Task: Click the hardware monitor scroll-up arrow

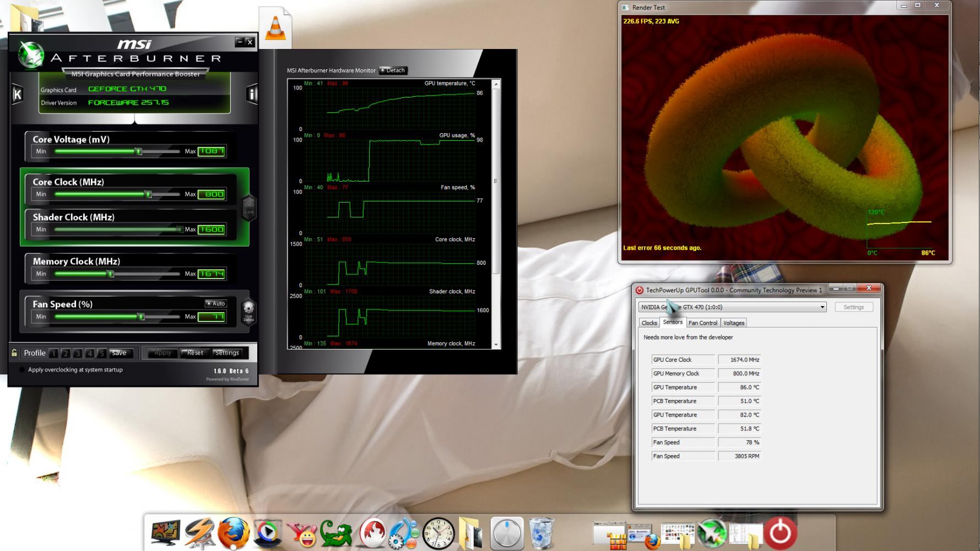Action: (x=496, y=84)
